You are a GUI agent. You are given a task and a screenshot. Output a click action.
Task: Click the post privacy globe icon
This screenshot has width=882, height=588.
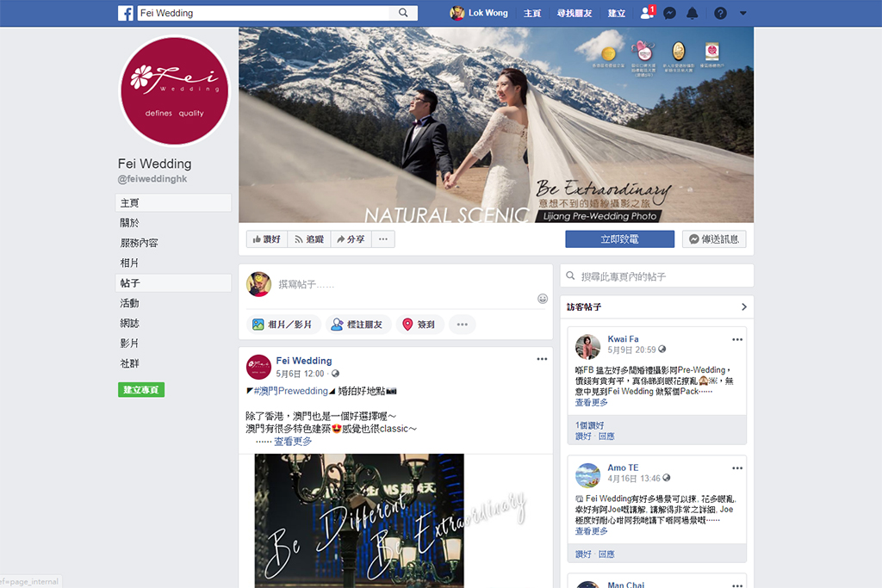click(335, 374)
